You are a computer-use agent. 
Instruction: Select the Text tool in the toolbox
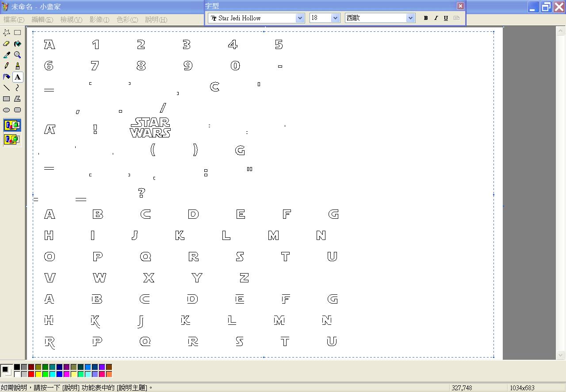(18, 77)
